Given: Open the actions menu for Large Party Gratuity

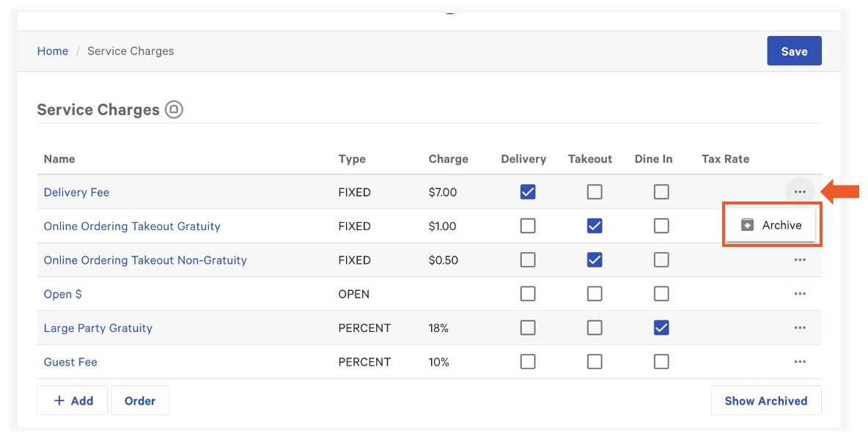Looking at the screenshot, I should point(800,328).
